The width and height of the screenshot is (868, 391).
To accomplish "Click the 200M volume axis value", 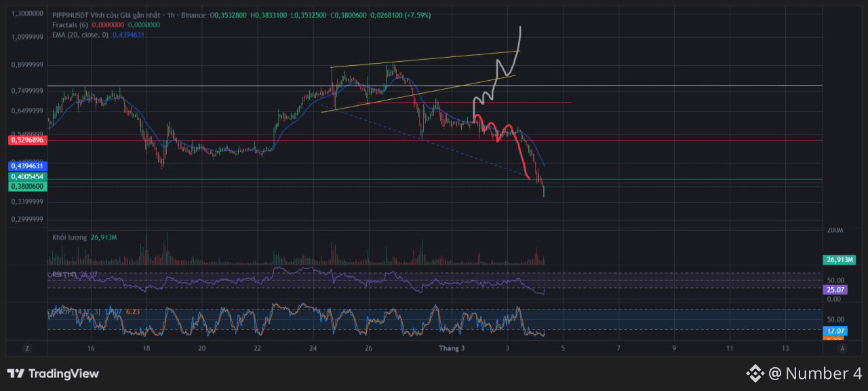I will pyautogui.click(x=835, y=231).
